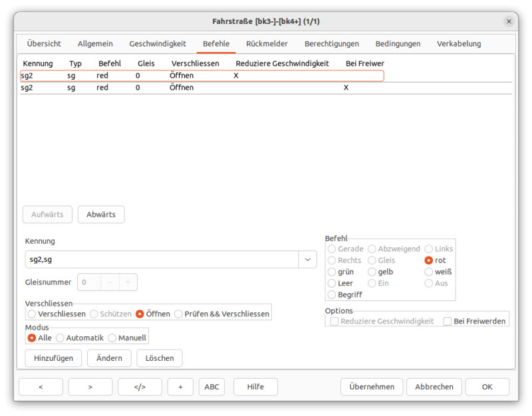Screen dimensions: 532x416
Task: Open the Rückmelder tab
Action: click(x=267, y=44)
